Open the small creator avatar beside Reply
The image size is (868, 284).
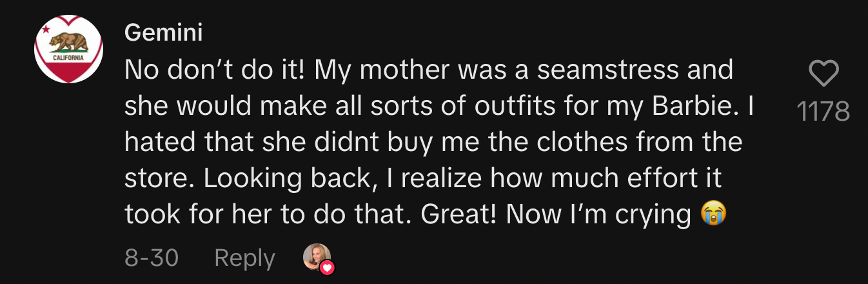[316, 257]
